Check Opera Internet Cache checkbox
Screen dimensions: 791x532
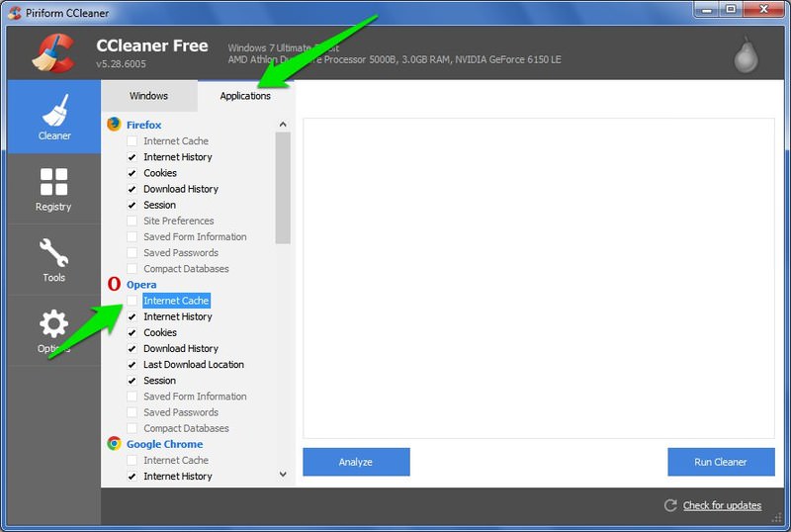pyautogui.click(x=132, y=301)
